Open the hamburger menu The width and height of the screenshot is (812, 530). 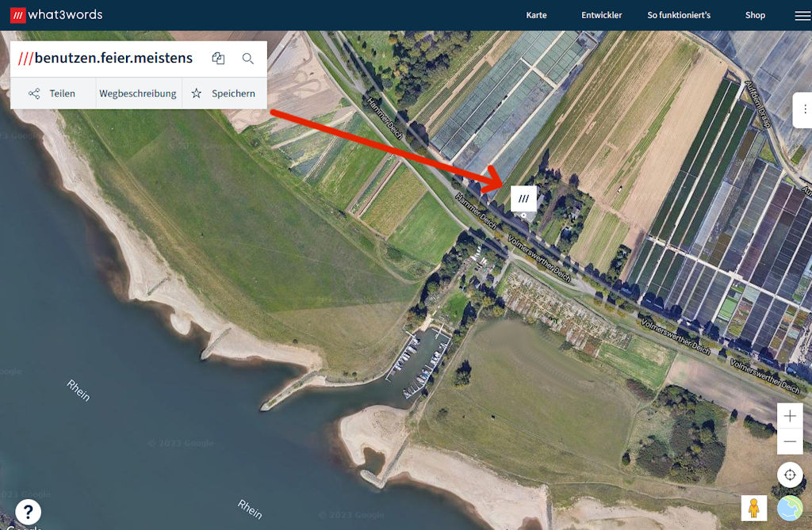[802, 16]
